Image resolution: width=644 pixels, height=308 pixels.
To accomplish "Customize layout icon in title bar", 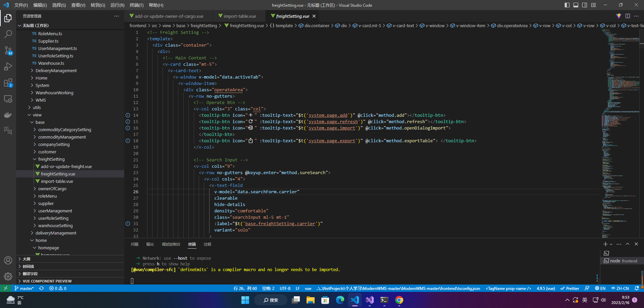I will (x=593, y=5).
